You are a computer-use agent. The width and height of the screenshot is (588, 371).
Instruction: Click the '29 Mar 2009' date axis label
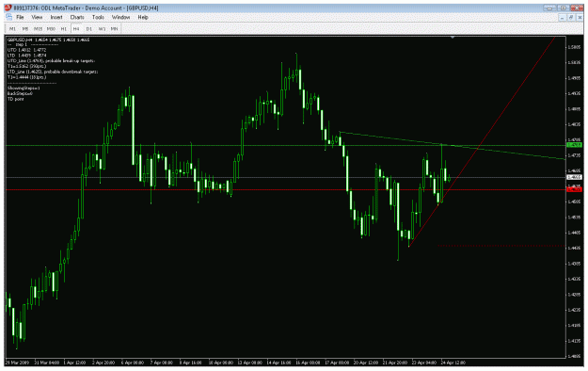click(x=17, y=363)
